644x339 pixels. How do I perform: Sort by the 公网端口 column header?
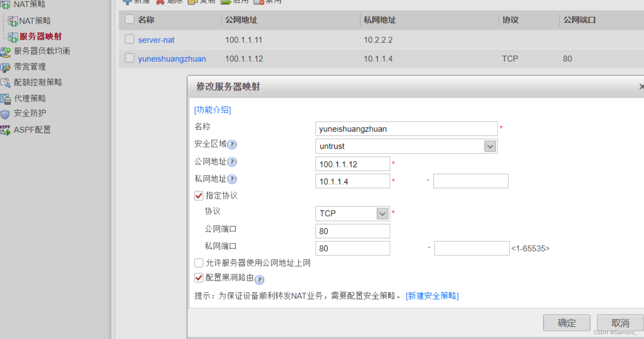pos(579,20)
